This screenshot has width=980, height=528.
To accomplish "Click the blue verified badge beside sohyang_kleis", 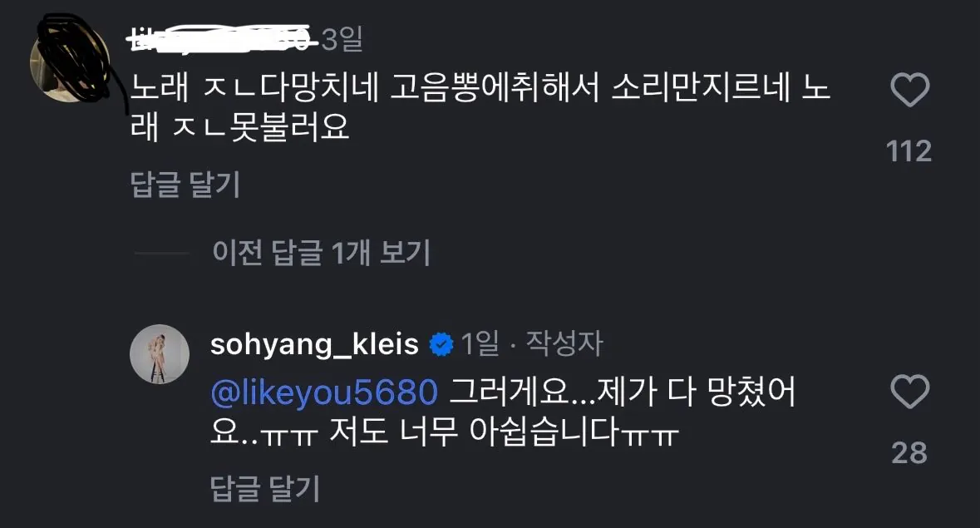I will [441, 344].
